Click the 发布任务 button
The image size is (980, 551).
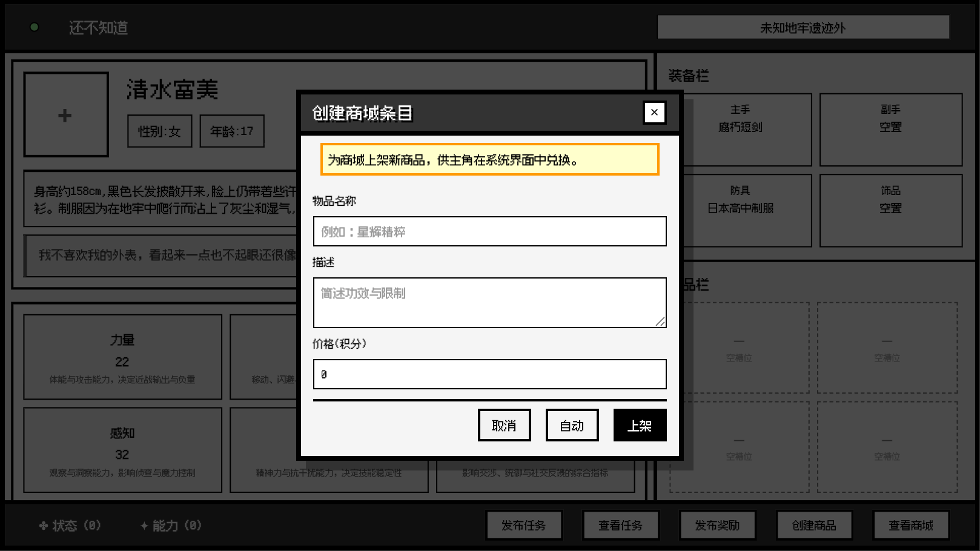tap(524, 525)
